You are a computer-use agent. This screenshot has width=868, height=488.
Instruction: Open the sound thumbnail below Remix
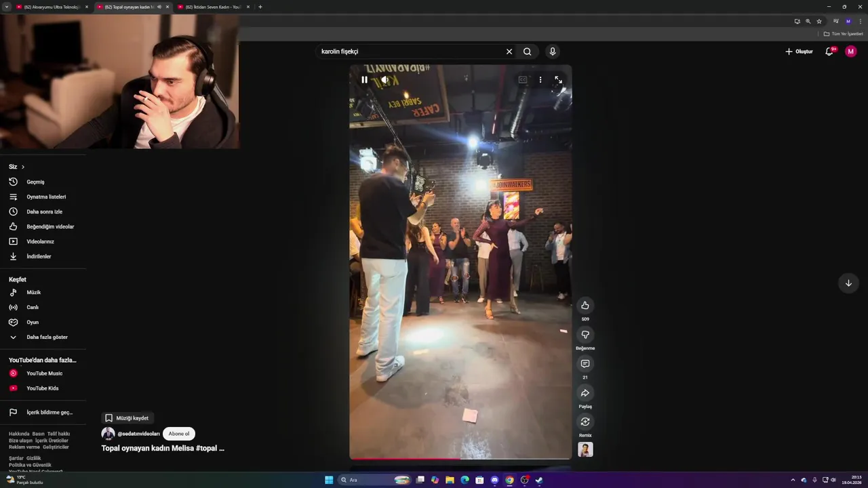[x=585, y=449]
